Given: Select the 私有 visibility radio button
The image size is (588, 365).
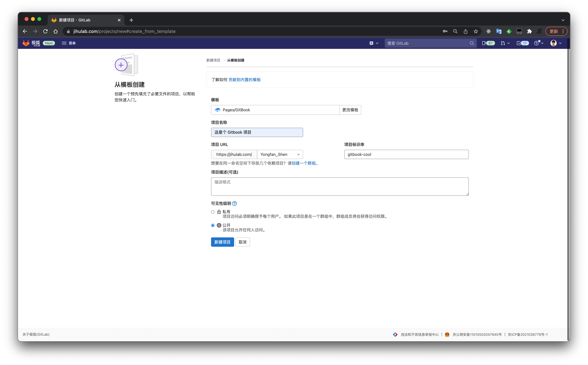Looking at the screenshot, I should pos(213,212).
